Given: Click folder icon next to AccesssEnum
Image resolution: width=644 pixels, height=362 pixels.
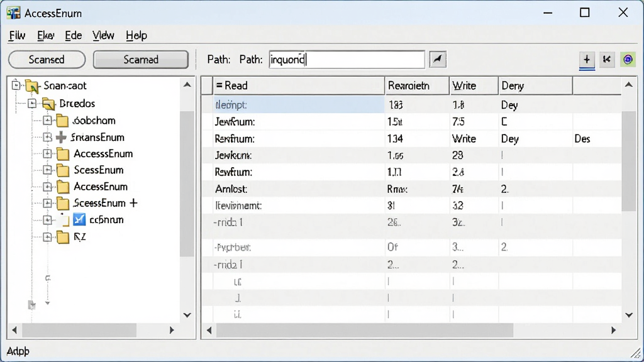Looking at the screenshot, I should coord(62,154).
